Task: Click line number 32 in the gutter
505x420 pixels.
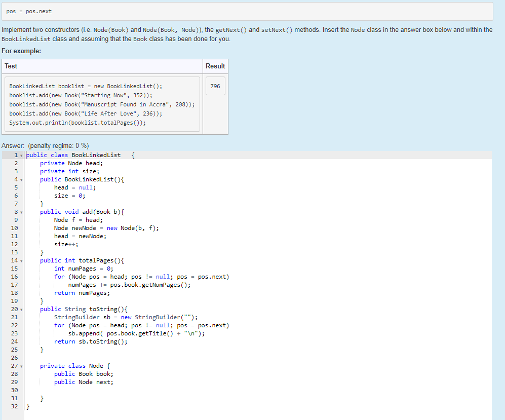Action: pos(15,406)
